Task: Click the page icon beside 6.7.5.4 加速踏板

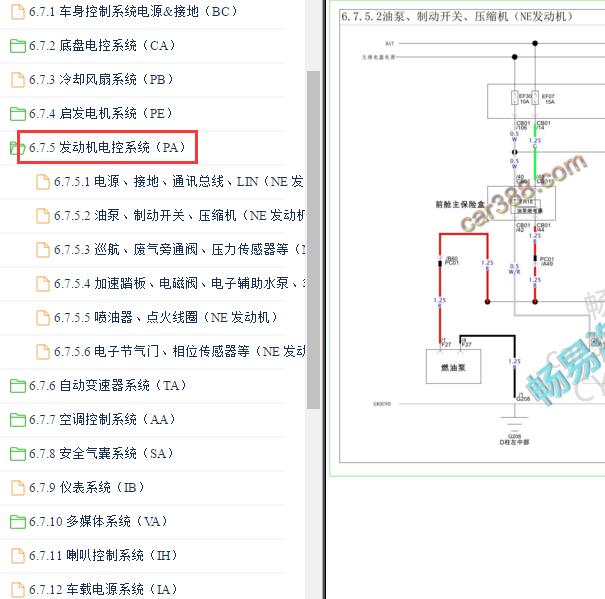Action: [x=42, y=284]
